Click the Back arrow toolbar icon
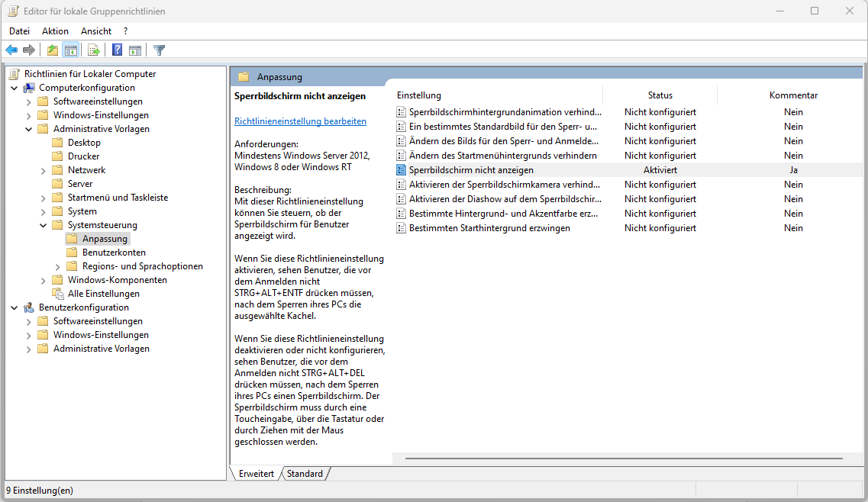Screen dimensions: 868x502 11,50
